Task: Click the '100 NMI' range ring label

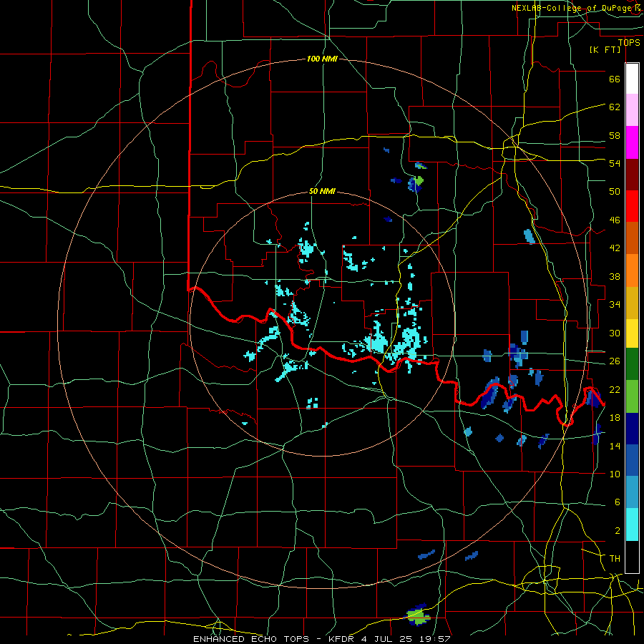Action: click(322, 59)
